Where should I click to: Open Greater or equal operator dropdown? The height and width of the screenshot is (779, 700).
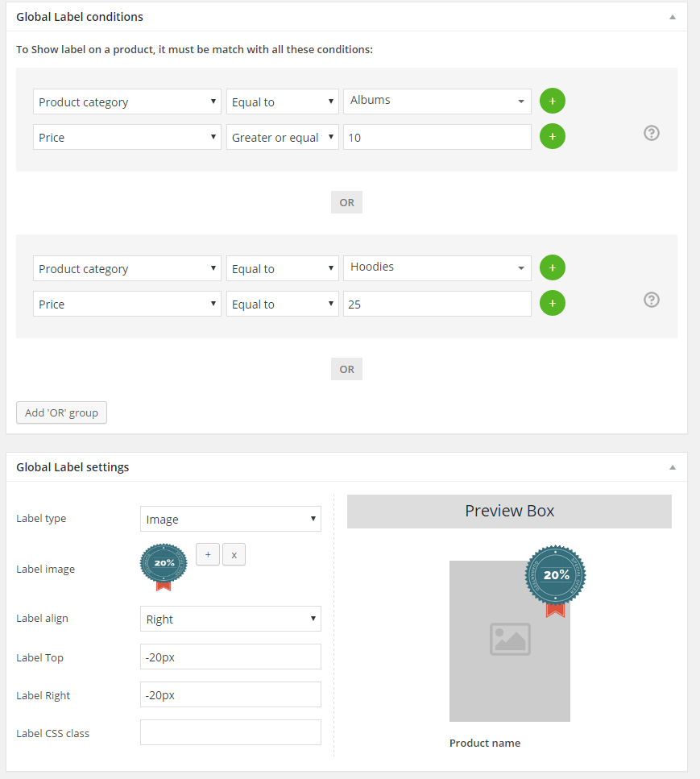click(x=282, y=137)
